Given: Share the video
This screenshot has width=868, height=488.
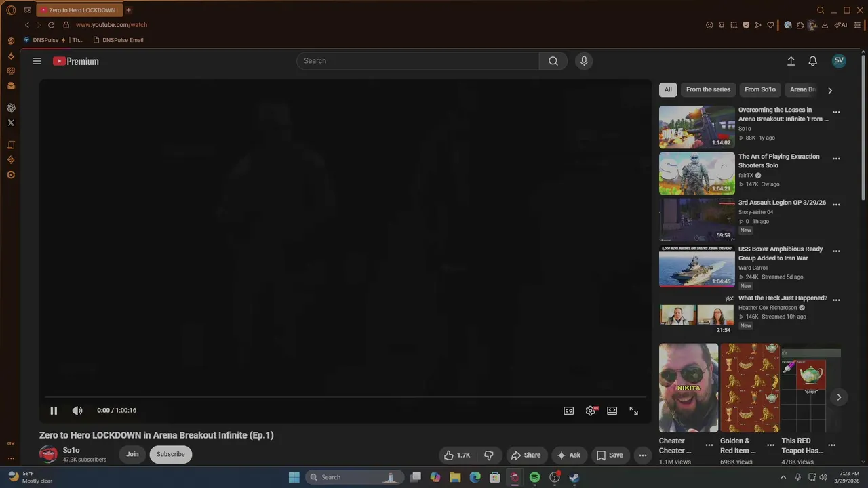Looking at the screenshot, I should (x=526, y=455).
